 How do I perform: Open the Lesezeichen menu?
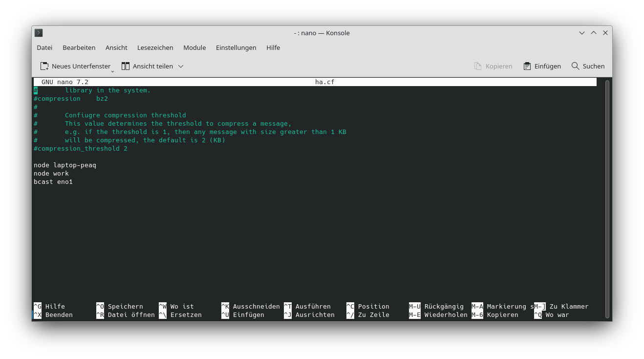[155, 47]
